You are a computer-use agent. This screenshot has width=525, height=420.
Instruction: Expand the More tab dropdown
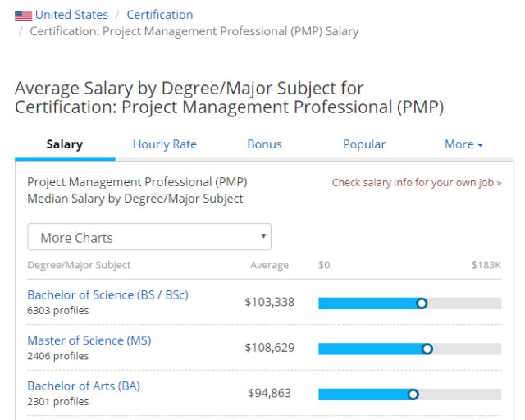pos(463,144)
